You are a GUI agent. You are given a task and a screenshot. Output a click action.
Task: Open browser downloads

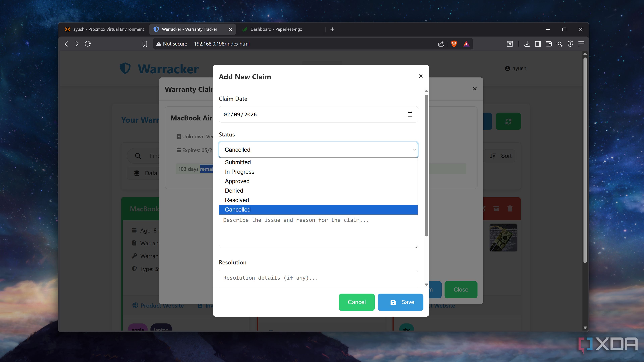click(x=527, y=44)
